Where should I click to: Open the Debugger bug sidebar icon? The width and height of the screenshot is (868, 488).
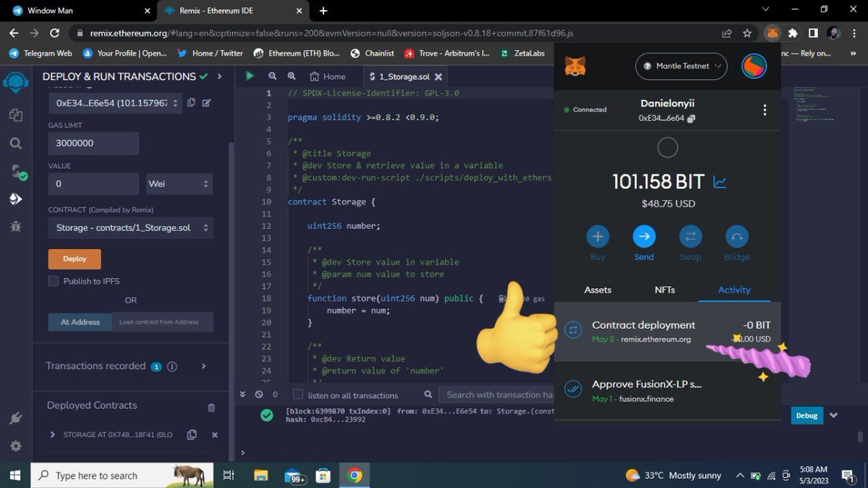[16, 227]
